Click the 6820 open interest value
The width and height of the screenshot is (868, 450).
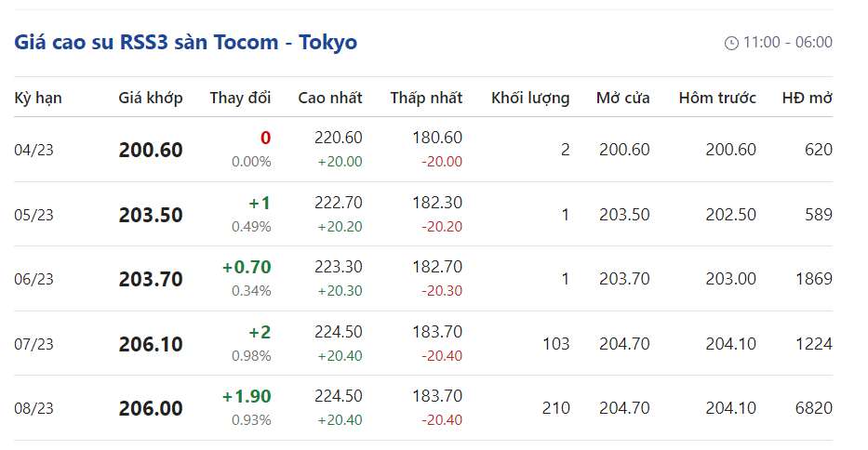click(x=812, y=408)
